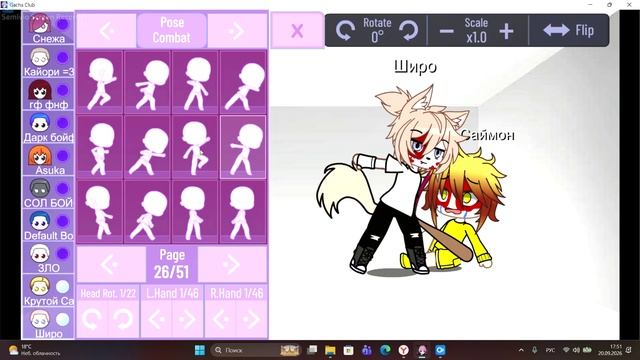Image resolution: width=640 pixels, height=360 pixels.
Task: Rotate head right under Head Rot.
Action: [x=123, y=319]
